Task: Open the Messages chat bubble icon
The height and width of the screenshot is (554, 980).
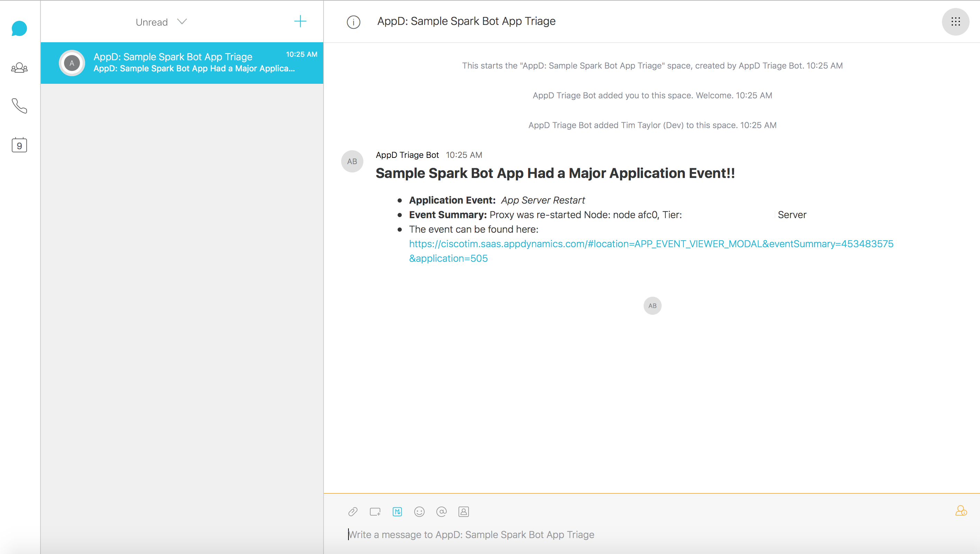Action: pos(19,28)
